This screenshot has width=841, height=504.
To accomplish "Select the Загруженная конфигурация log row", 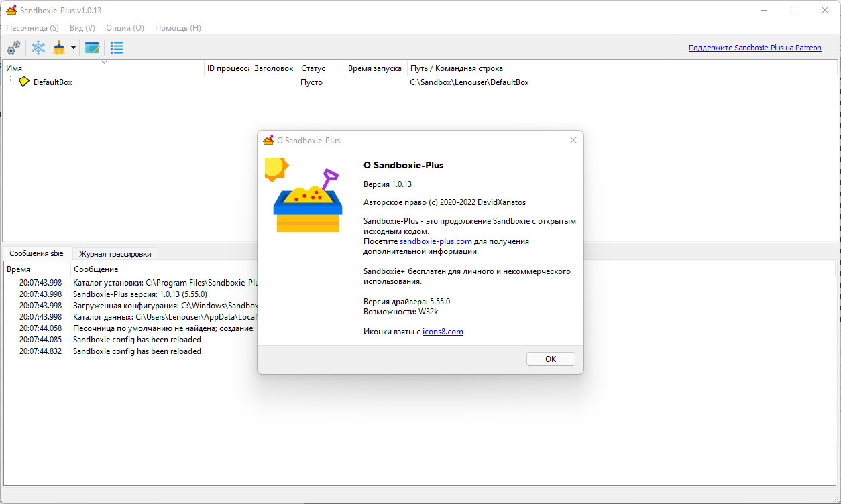I will tap(131, 306).
